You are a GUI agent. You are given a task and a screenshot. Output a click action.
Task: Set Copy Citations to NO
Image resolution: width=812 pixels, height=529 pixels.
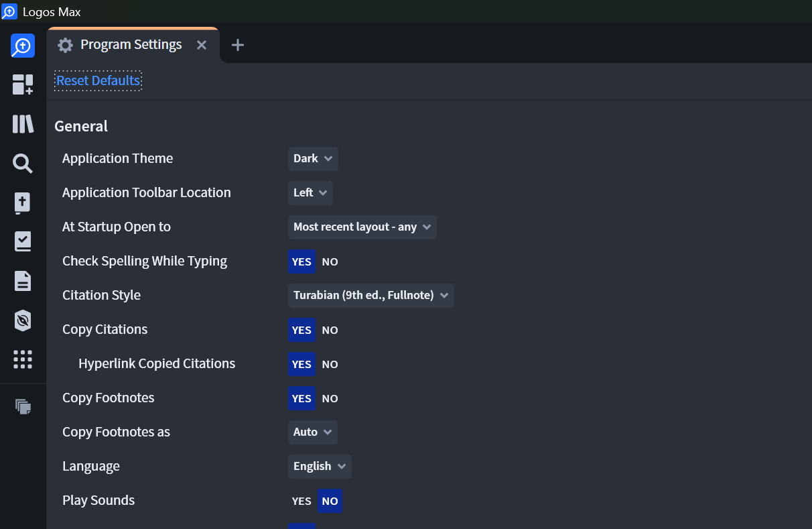[x=330, y=330]
